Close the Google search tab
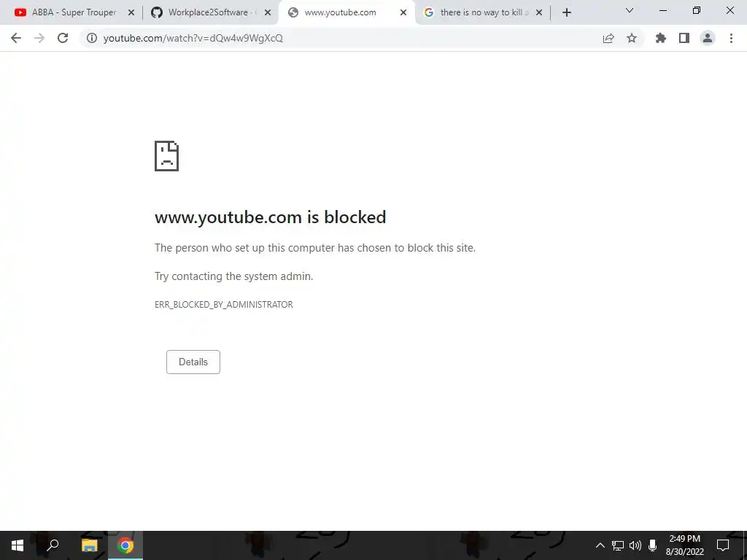 click(x=539, y=12)
